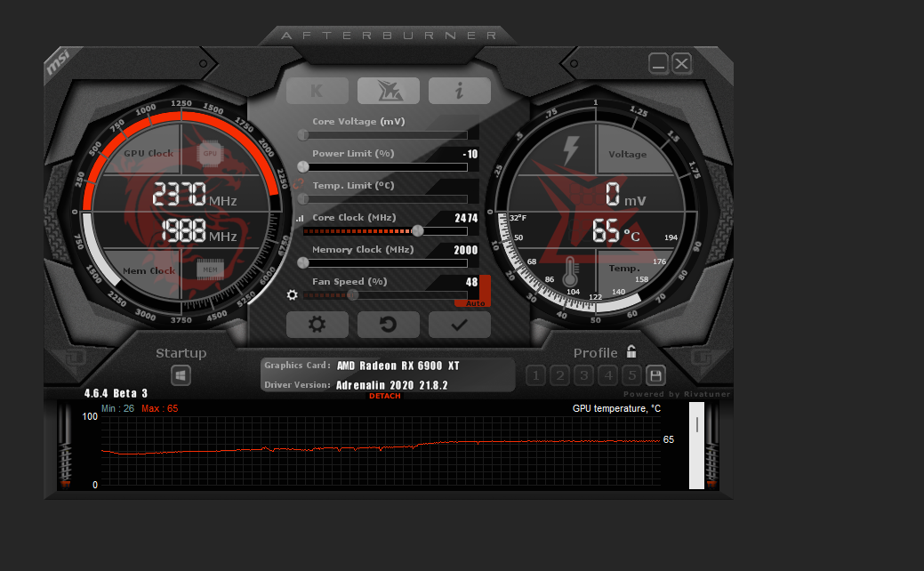Click the 'GPU temperature, °C' graph title
This screenshot has width=924, height=571.
point(616,408)
